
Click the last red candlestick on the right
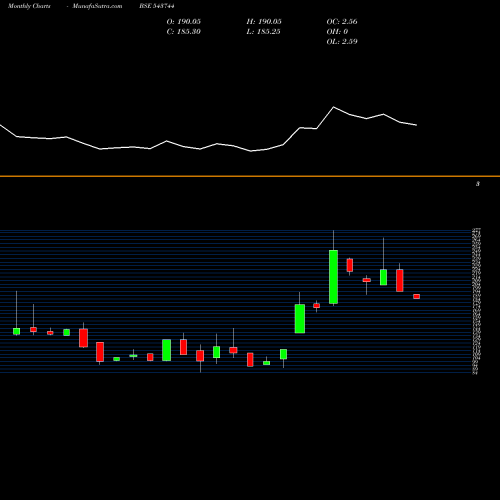[x=417, y=296]
